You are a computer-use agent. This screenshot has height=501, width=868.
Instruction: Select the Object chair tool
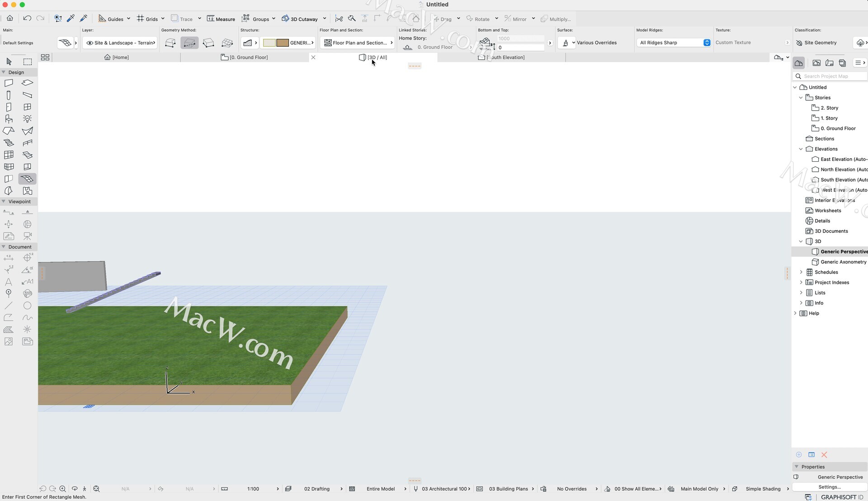tap(9, 119)
